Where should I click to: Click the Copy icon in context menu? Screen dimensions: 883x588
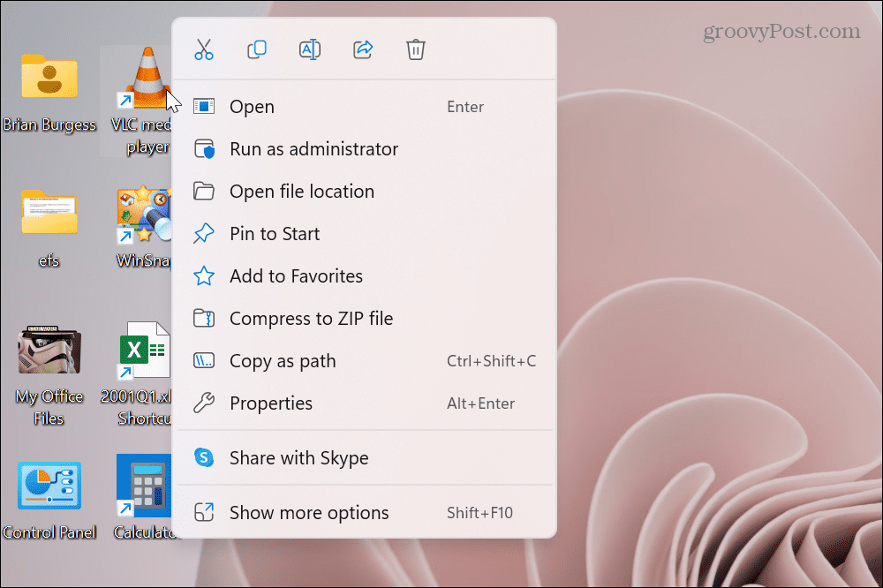pos(257,49)
